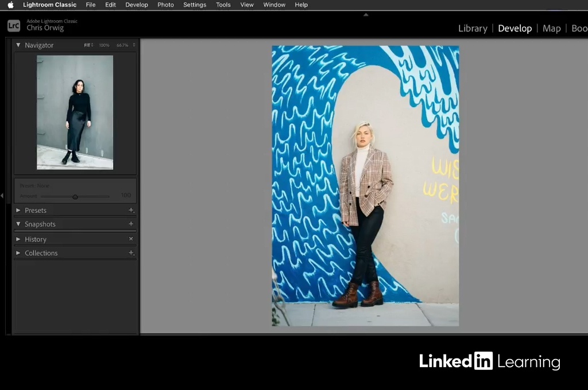The width and height of the screenshot is (588, 390).
Task: Set Navigator zoom to FIT
Action: click(88, 45)
